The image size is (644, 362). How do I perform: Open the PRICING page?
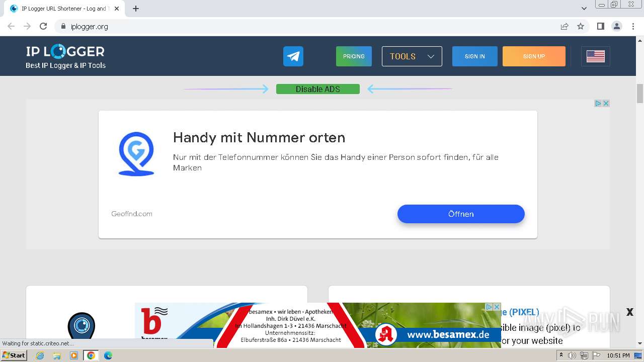354,56
